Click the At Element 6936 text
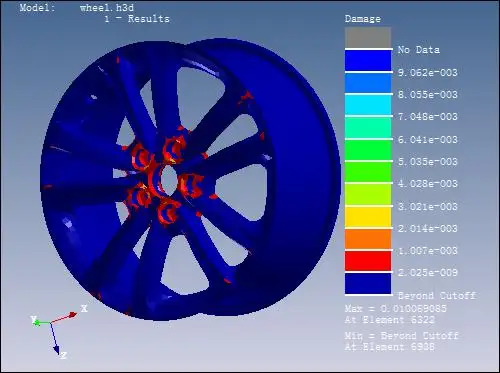The image size is (500, 373). (x=390, y=347)
